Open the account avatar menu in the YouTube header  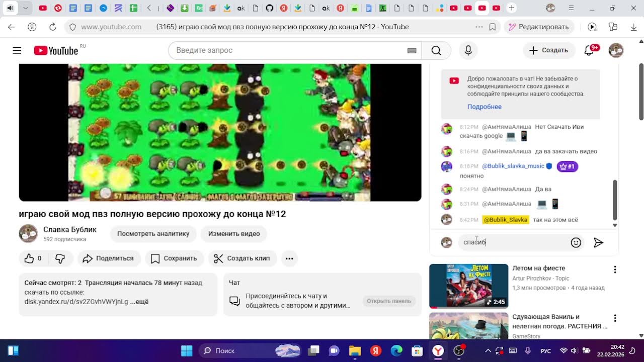(616, 50)
